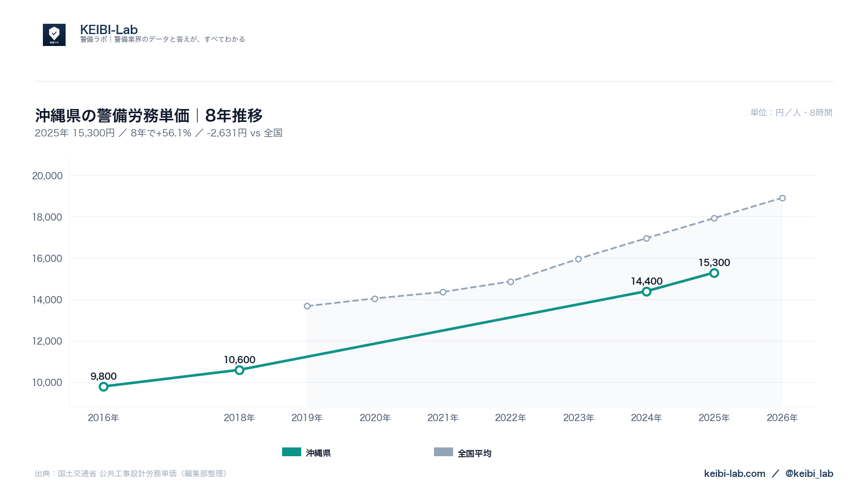This screenshot has width=868, height=496.
Task: Click the 2021年 x-axis label
Action: [443, 417]
